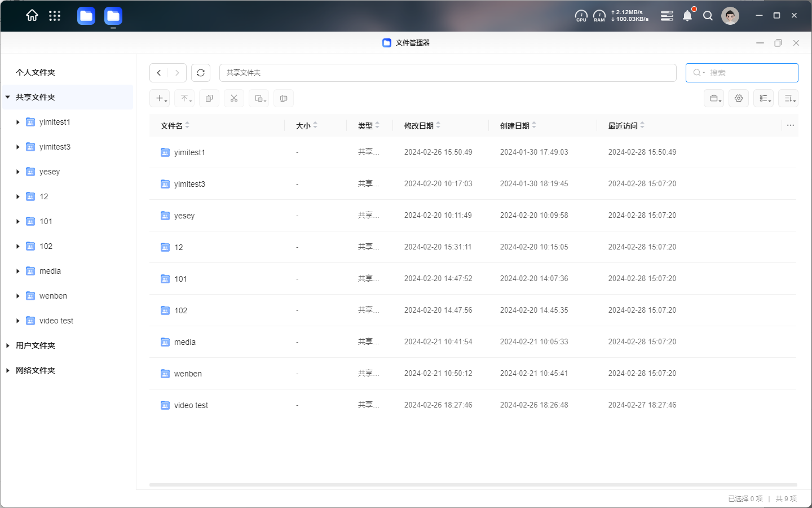Select yimitest1 row in file list

473,152
